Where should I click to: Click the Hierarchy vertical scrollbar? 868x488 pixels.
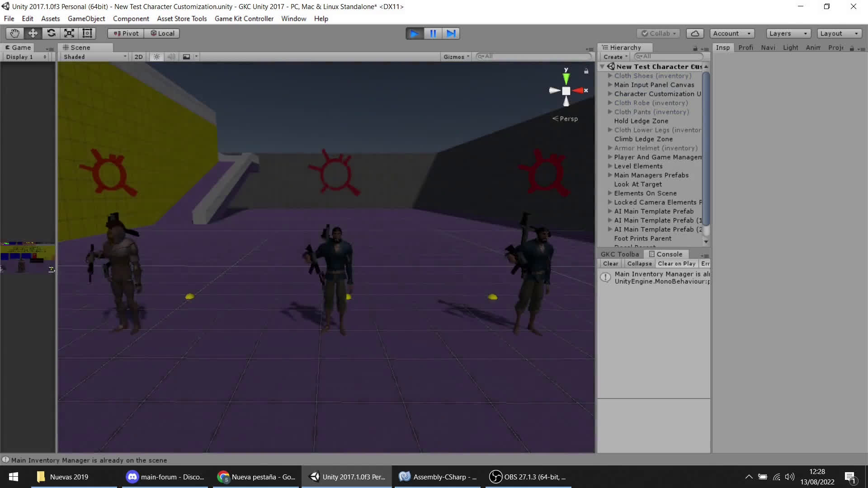706,149
